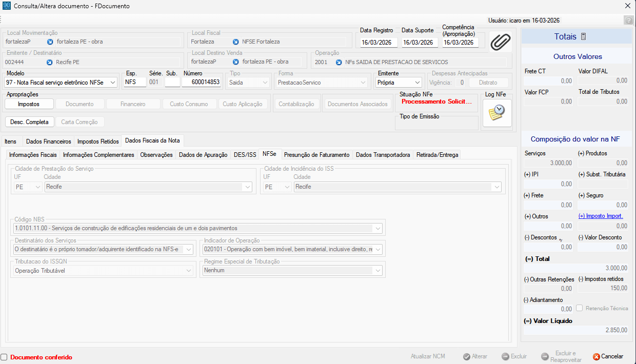Click the Alterar button

coord(475,356)
